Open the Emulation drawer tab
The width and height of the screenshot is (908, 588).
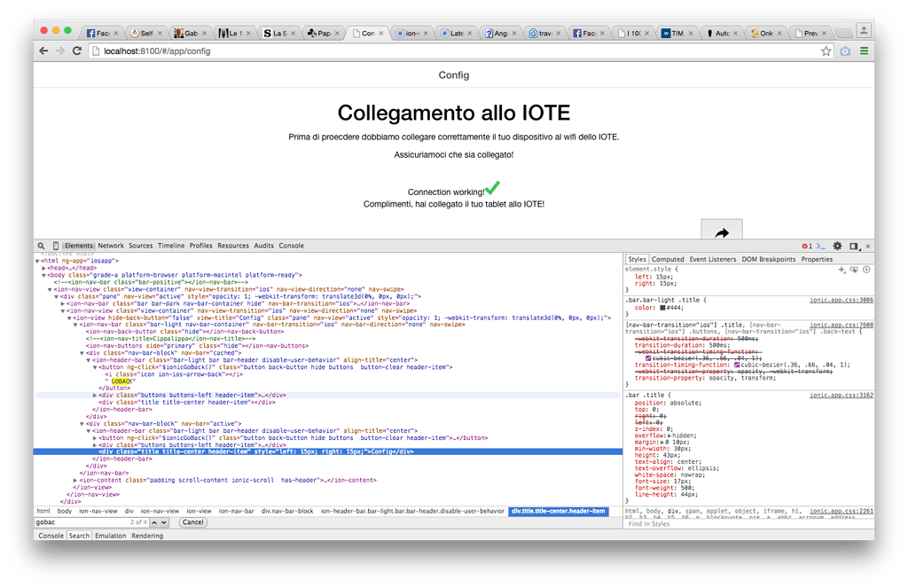111,536
